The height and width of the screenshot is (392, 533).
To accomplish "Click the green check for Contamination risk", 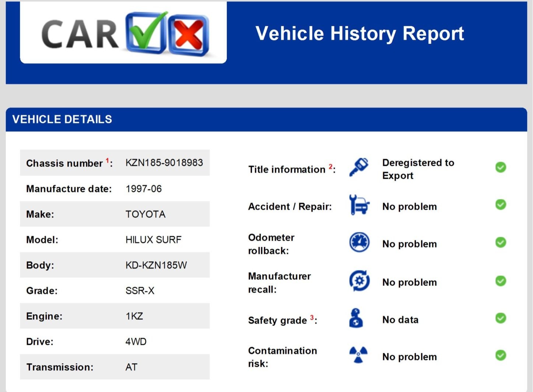I will (x=501, y=355).
